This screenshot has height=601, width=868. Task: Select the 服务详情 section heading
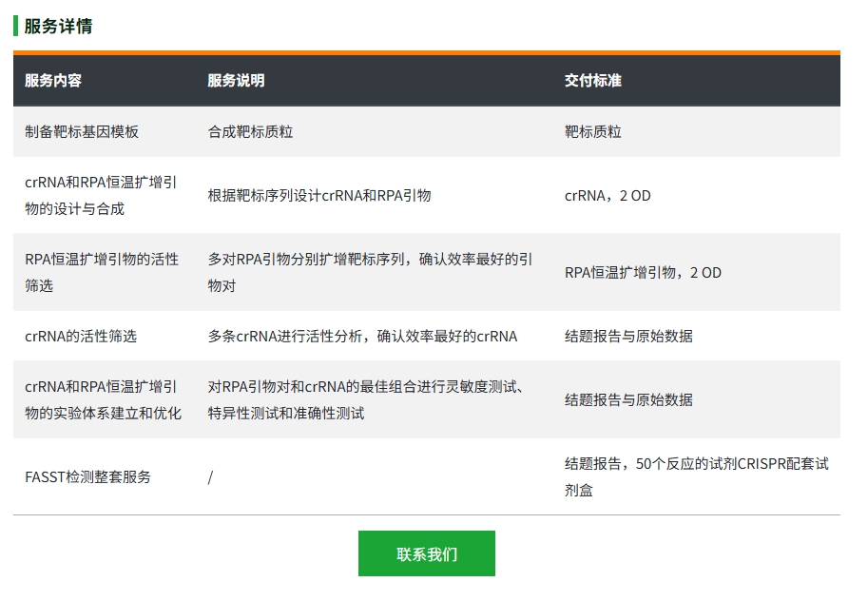58,26
